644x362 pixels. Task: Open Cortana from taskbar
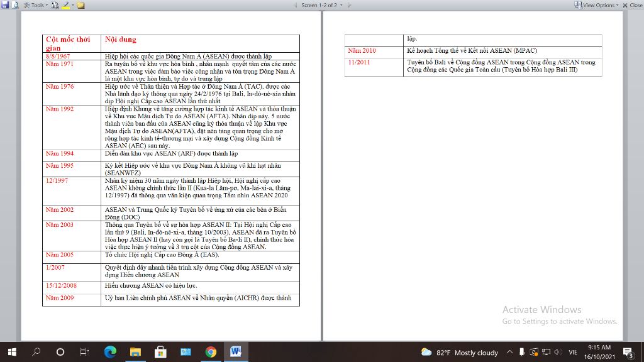click(x=60, y=352)
